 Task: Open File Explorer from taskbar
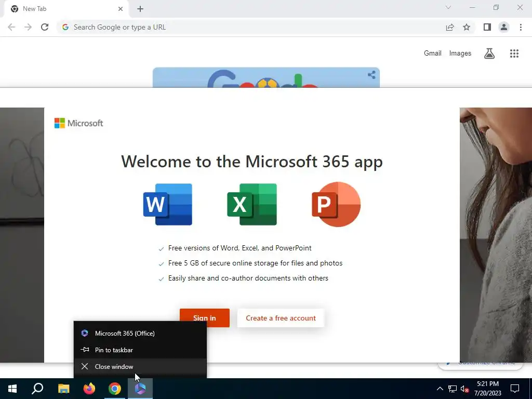63,389
